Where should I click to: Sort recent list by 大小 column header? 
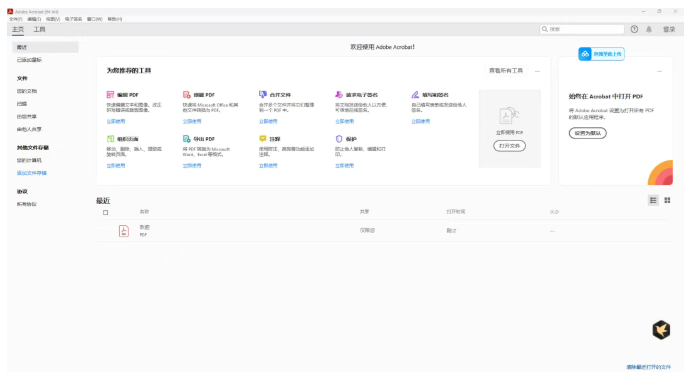(x=554, y=212)
